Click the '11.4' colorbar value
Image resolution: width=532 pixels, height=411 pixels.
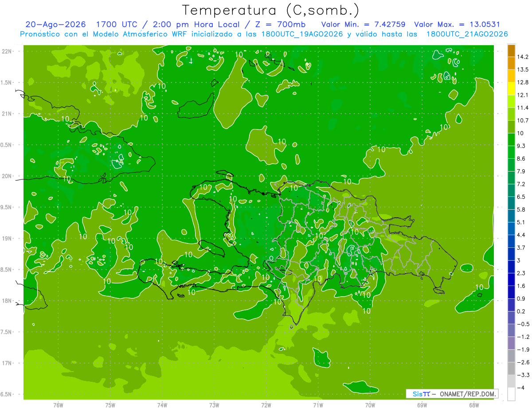(x=523, y=108)
